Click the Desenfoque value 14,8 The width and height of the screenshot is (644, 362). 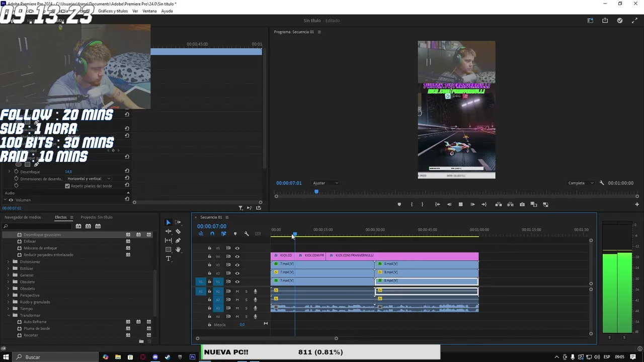pyautogui.click(x=68, y=172)
